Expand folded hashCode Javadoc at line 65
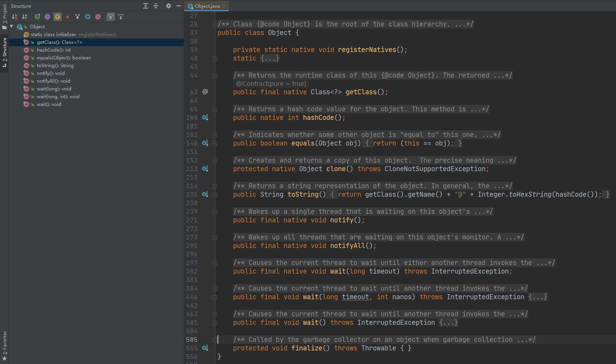Viewport: 616px width, 364px height. click(x=215, y=109)
